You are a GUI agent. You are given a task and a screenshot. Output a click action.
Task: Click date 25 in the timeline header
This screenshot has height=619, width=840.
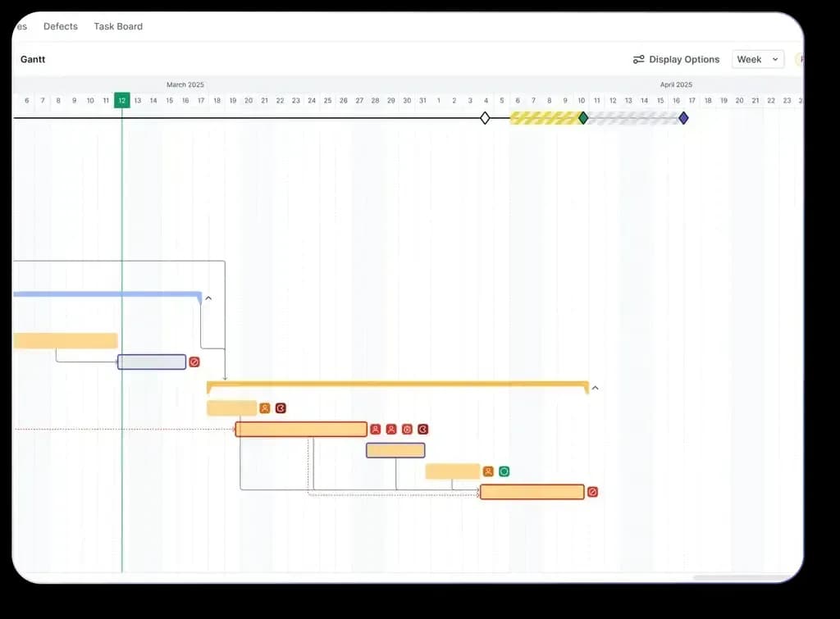[x=327, y=100]
